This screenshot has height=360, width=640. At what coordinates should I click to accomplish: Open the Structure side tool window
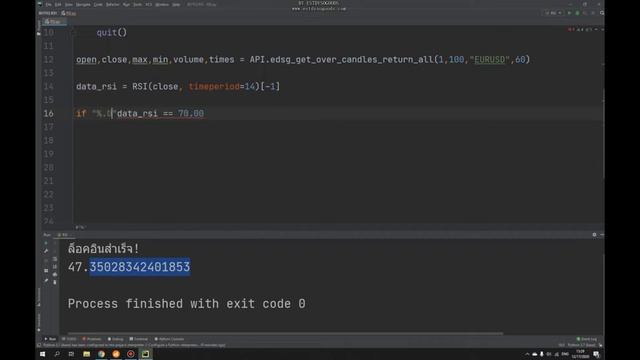[x=39, y=297]
